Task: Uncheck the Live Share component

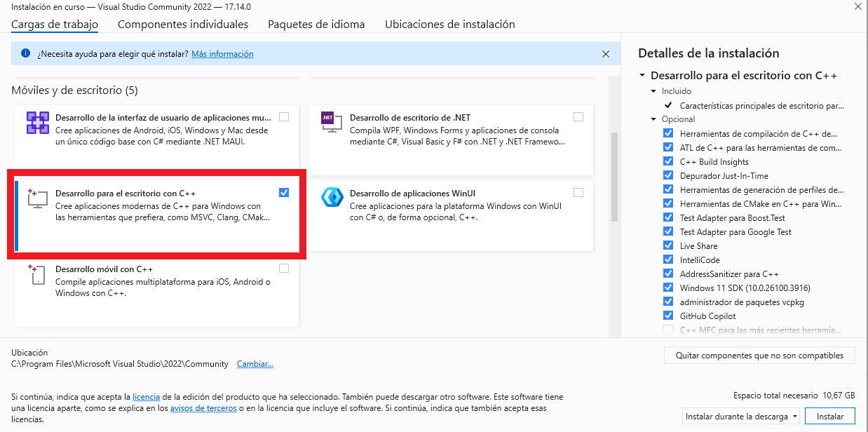Action: pyautogui.click(x=668, y=245)
